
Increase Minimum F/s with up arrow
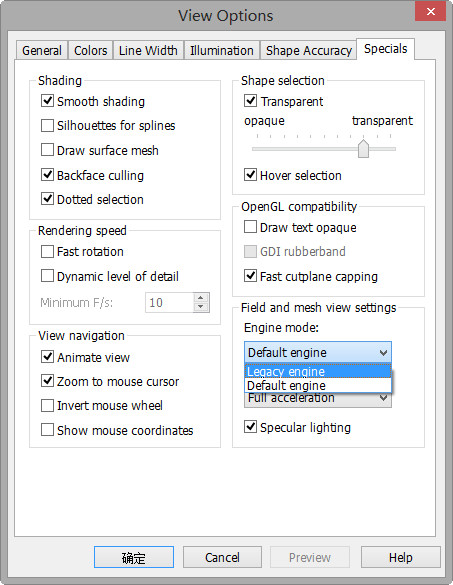(201, 297)
